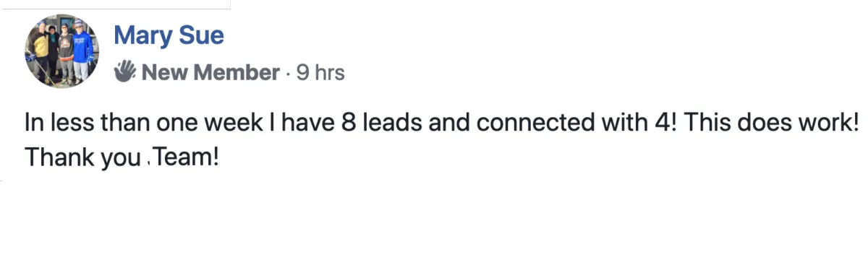
Task: Click the word "Sue" in the author name
Action: click(x=200, y=34)
